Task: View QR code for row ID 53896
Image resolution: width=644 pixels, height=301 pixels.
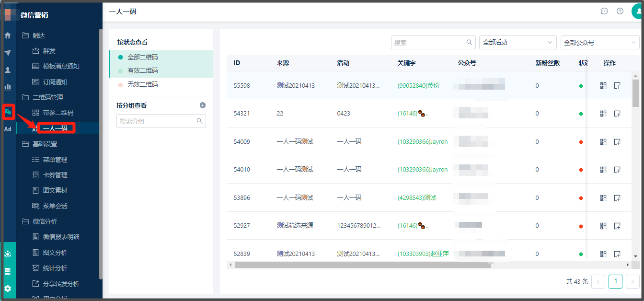Action: point(603,198)
